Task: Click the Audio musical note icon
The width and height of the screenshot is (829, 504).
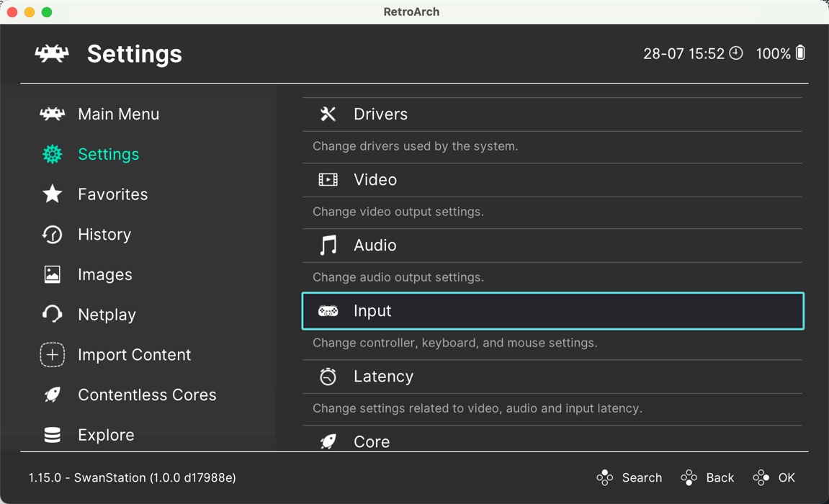Action: pyautogui.click(x=328, y=245)
